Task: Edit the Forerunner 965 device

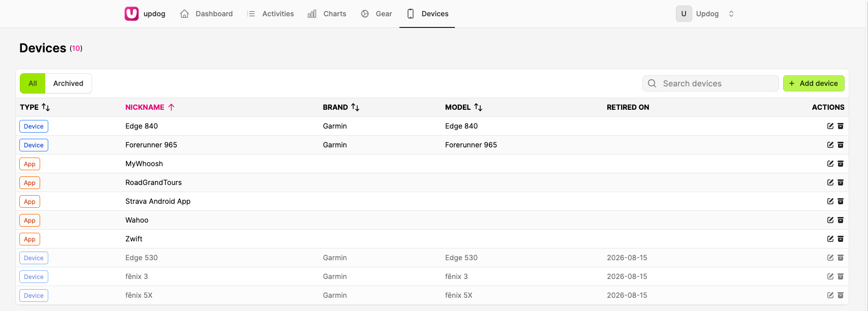Action: click(830, 145)
